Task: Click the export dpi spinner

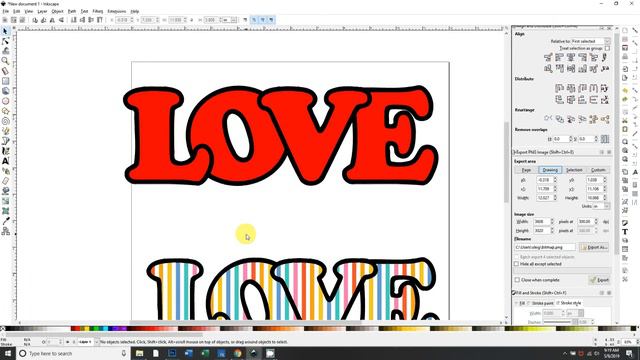Action: click(588, 222)
